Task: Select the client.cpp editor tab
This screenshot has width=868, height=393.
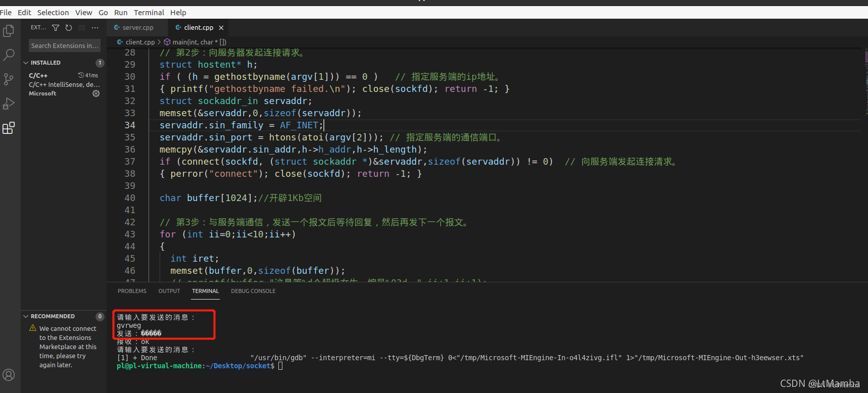Action: [199, 28]
